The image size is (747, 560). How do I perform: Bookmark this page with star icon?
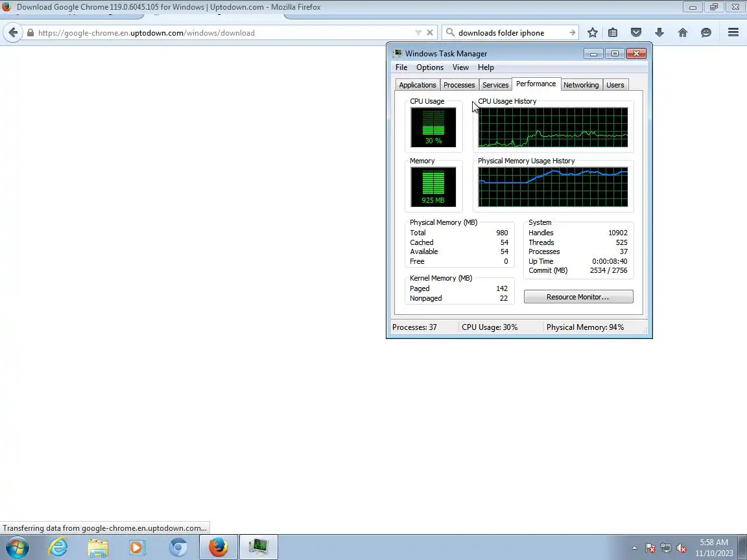click(x=592, y=32)
